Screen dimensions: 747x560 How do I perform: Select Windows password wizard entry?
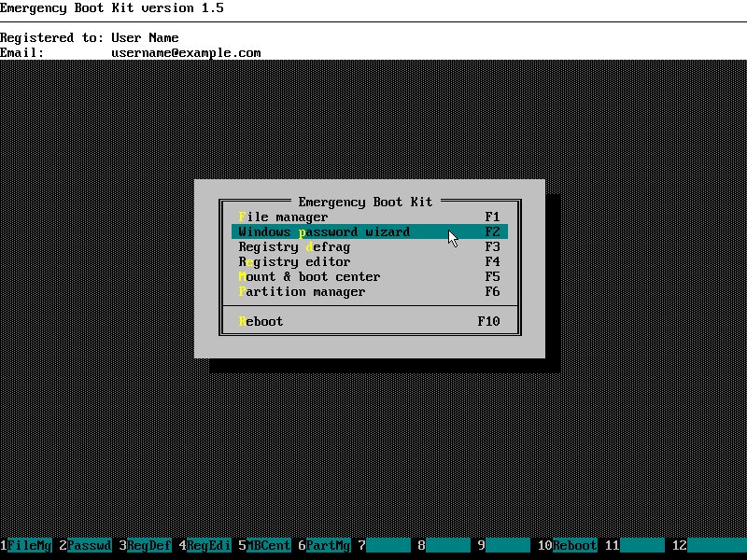[369, 231]
